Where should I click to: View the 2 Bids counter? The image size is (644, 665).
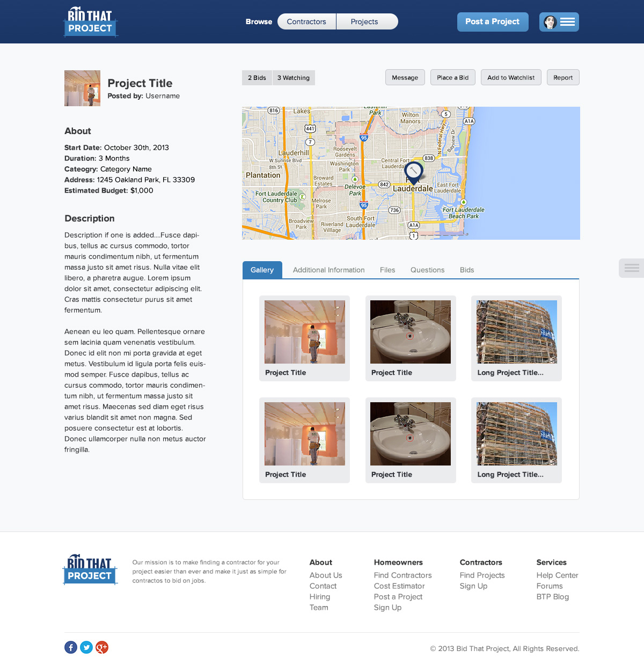click(x=257, y=78)
